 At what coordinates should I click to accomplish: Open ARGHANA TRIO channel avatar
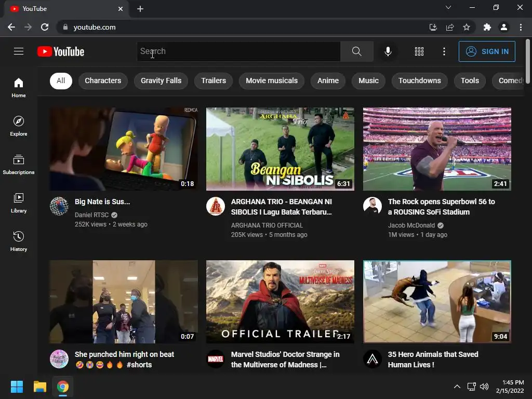216,206
